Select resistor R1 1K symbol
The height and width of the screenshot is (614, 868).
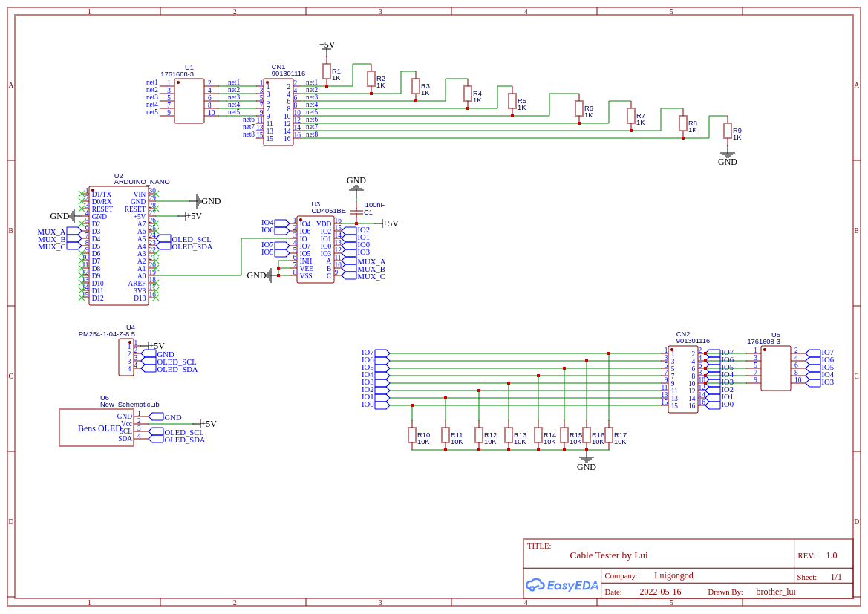click(x=327, y=71)
